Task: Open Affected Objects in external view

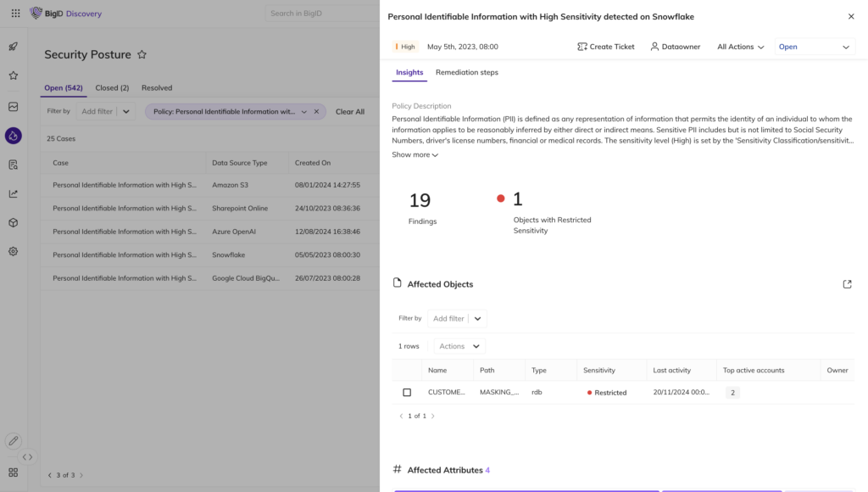Action: (x=847, y=284)
